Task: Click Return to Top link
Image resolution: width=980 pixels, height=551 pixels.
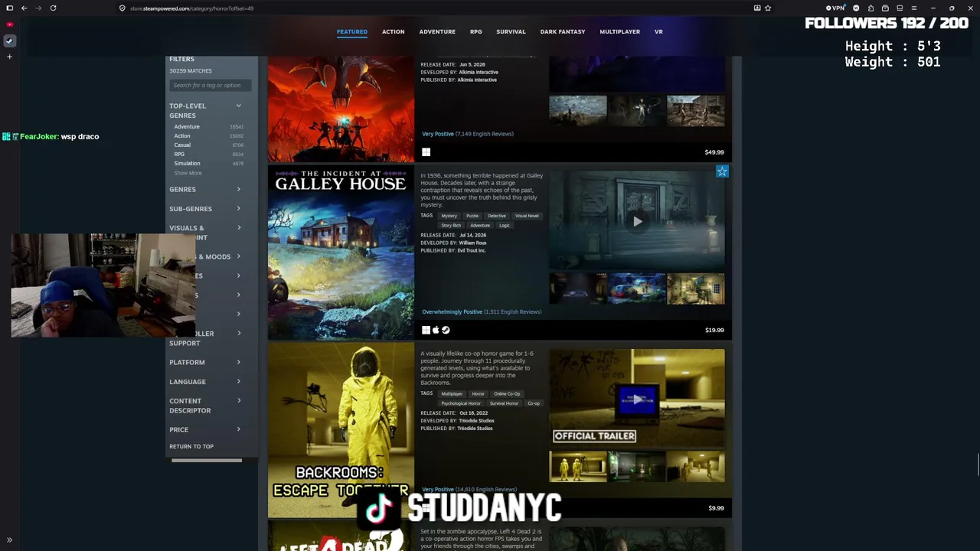Action: [x=191, y=446]
